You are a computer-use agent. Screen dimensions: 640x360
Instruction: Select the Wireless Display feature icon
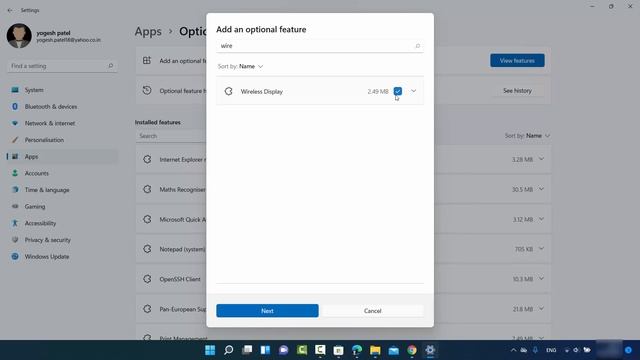[x=229, y=91]
